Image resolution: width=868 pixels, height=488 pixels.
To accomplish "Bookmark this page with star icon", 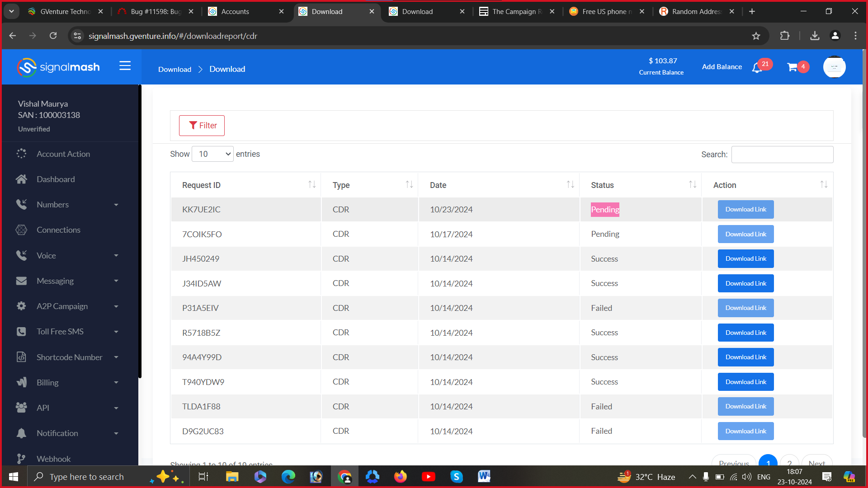I will [756, 36].
